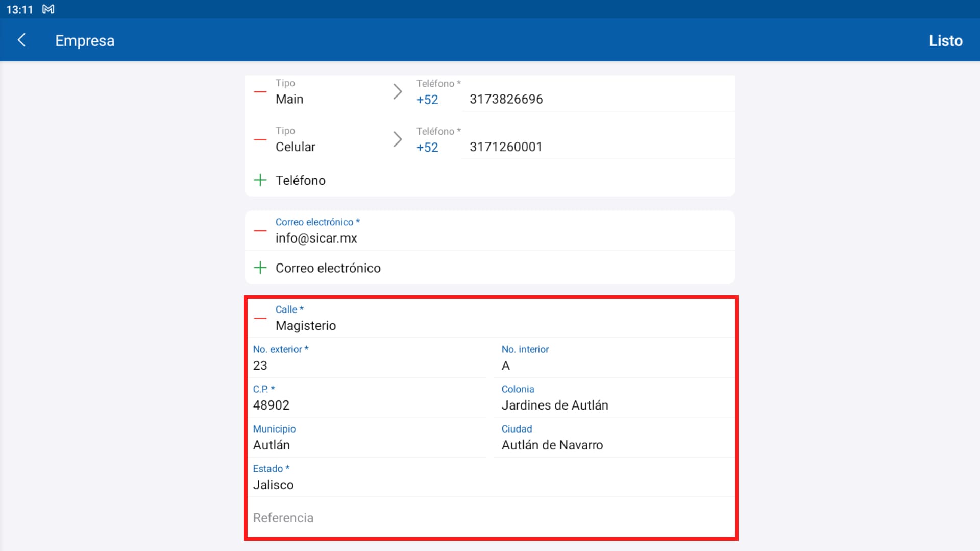Remove the info@sicar.mx email entry
The image size is (980, 551).
(x=260, y=231)
